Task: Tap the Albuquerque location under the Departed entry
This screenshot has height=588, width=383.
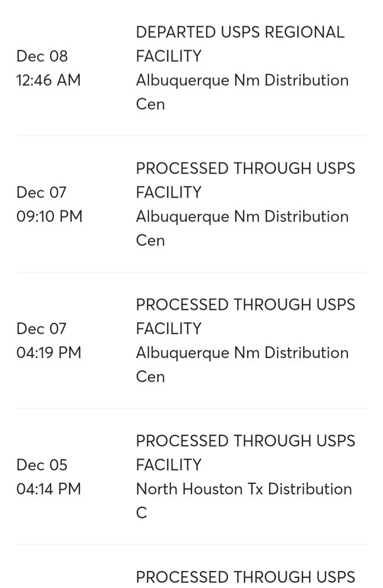Action: pos(242,92)
